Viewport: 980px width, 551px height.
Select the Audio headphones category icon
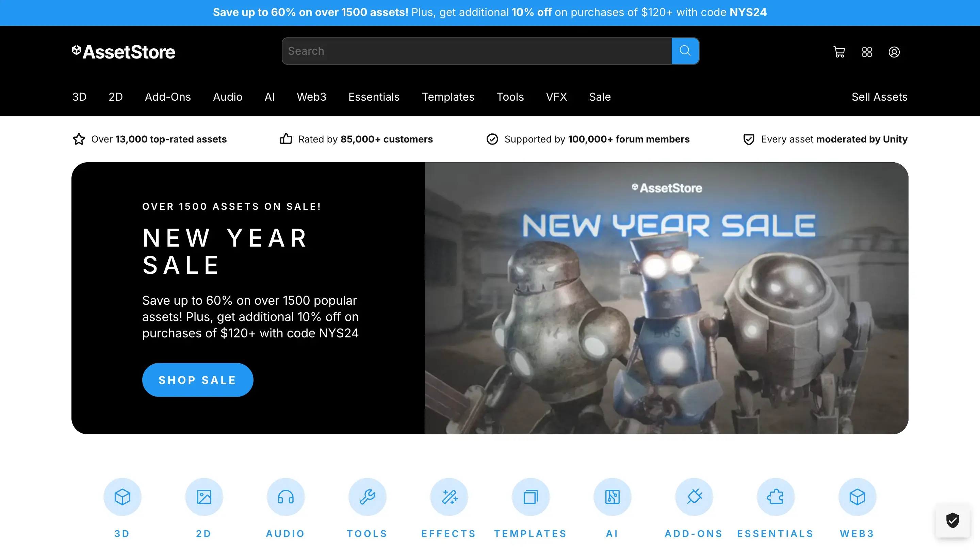[x=286, y=497]
